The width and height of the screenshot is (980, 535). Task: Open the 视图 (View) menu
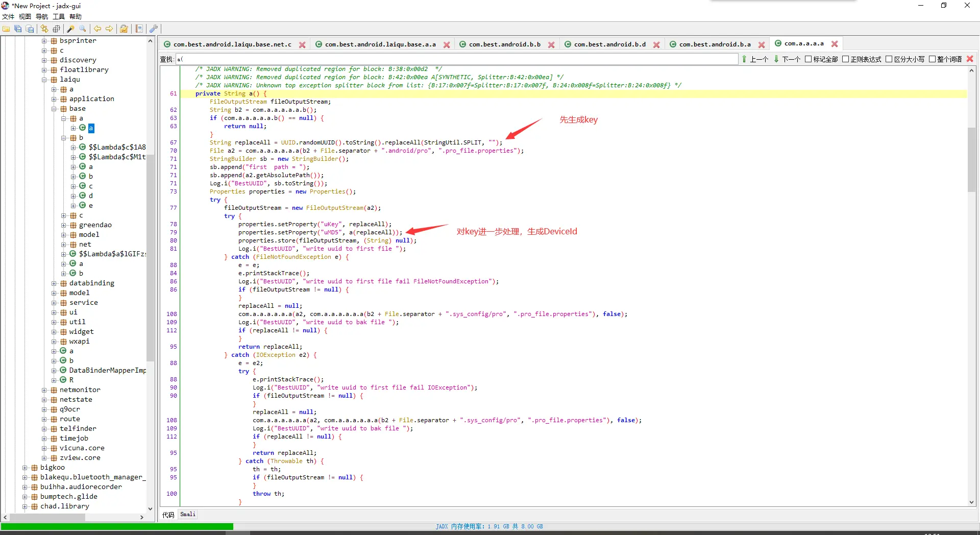[x=25, y=17]
